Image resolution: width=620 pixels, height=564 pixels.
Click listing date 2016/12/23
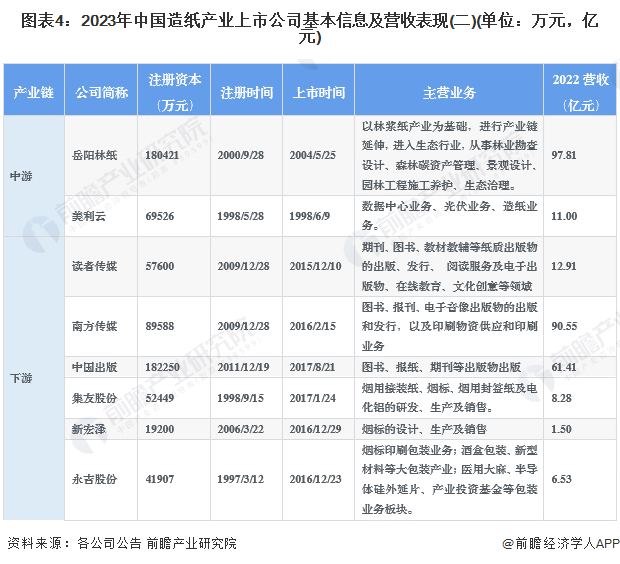coord(315,479)
